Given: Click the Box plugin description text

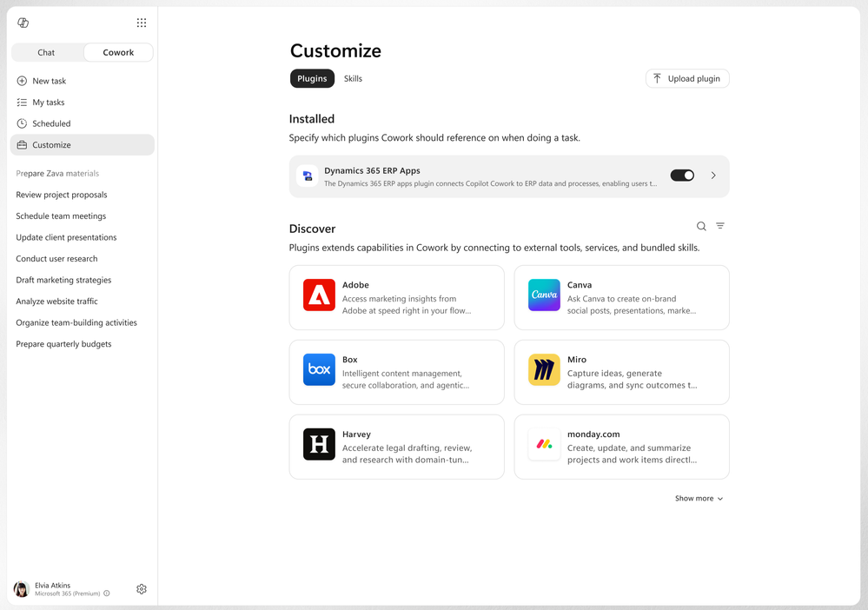Looking at the screenshot, I should click(x=406, y=379).
